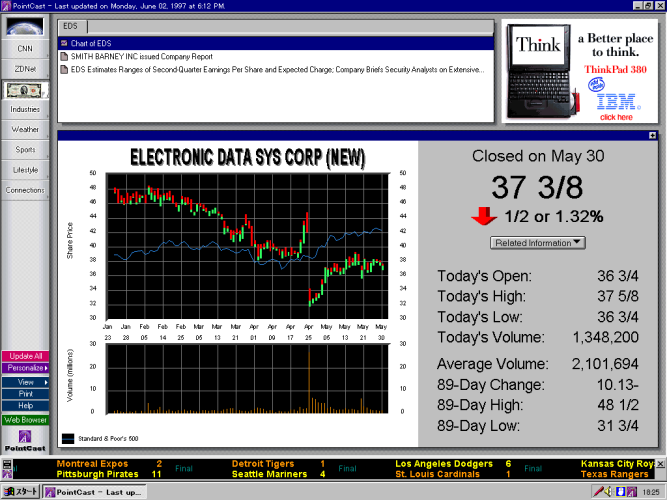Screen dimensions: 667x500
Task: Click the maximize pane icon above chart
Action: 652,135
